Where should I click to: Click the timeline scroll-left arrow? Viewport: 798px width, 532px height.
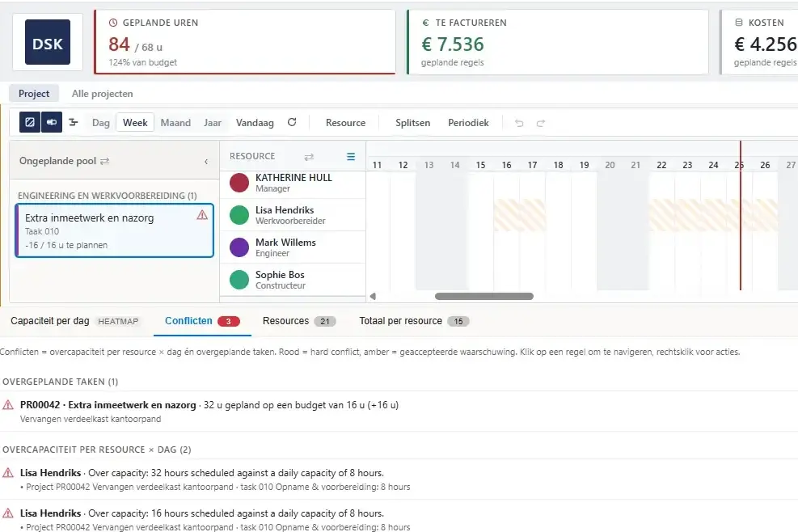click(x=373, y=296)
